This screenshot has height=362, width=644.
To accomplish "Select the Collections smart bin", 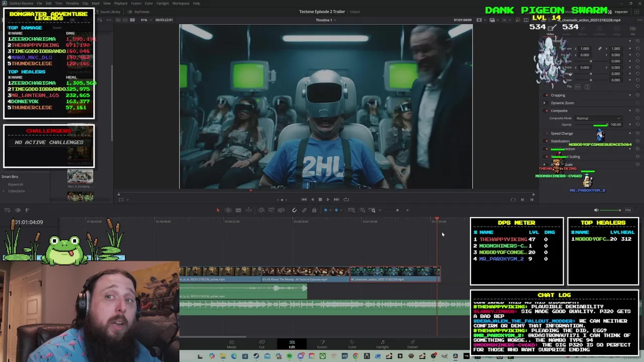I will 16,191.
